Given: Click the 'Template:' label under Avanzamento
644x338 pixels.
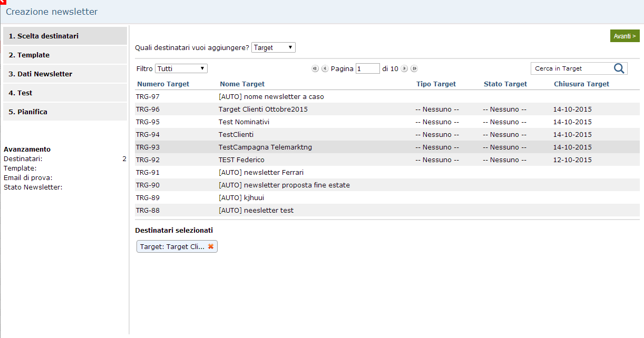Looking at the screenshot, I should (20, 168).
